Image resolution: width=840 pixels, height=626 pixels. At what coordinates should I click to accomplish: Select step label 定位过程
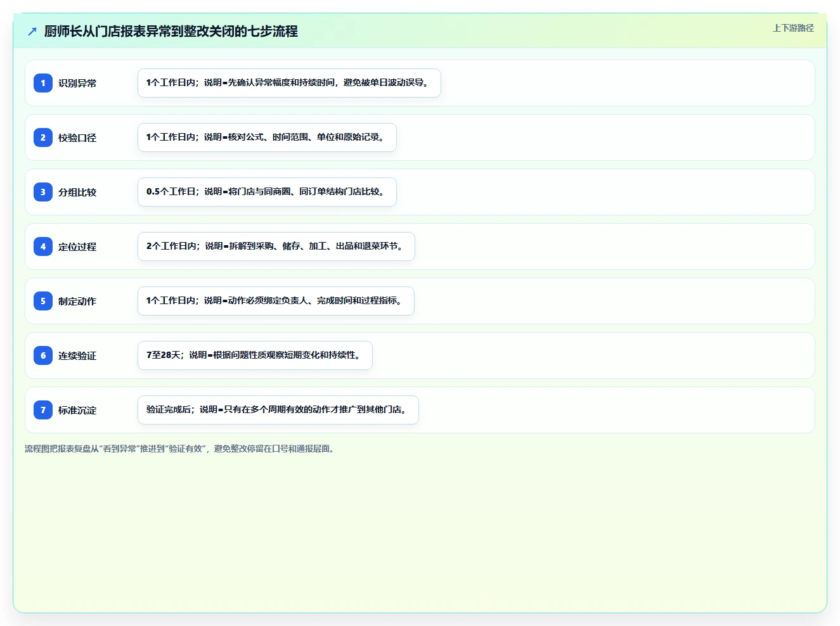[x=77, y=246]
